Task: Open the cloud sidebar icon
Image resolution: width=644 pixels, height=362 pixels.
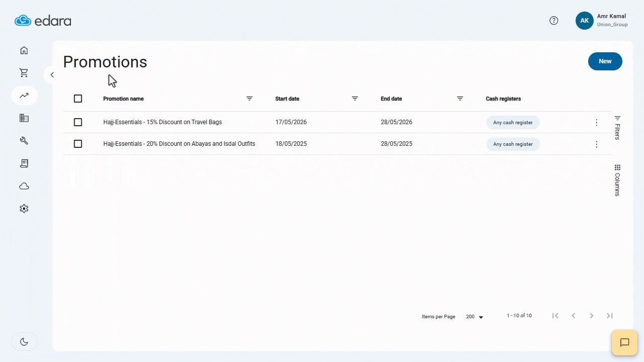Action: [24, 186]
